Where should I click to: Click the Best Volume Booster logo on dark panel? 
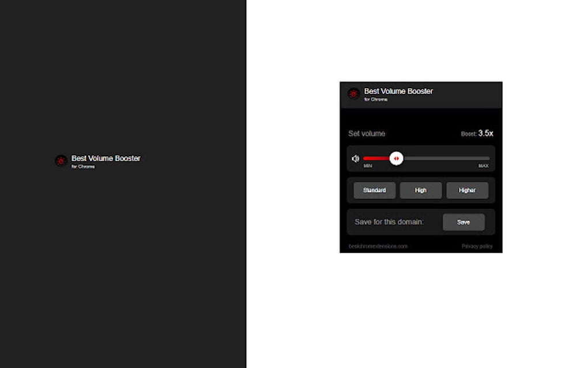[61, 161]
